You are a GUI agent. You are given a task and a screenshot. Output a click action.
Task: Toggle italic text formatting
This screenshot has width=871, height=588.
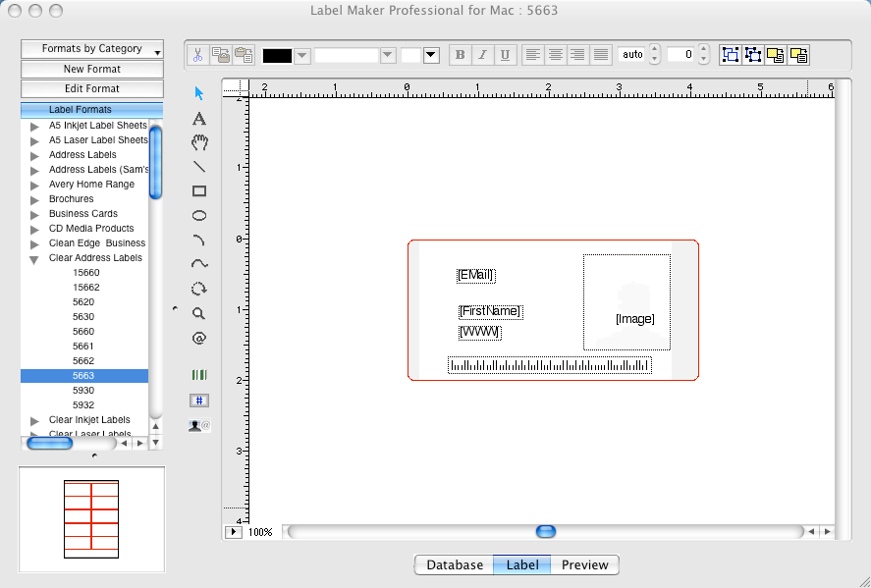482,54
